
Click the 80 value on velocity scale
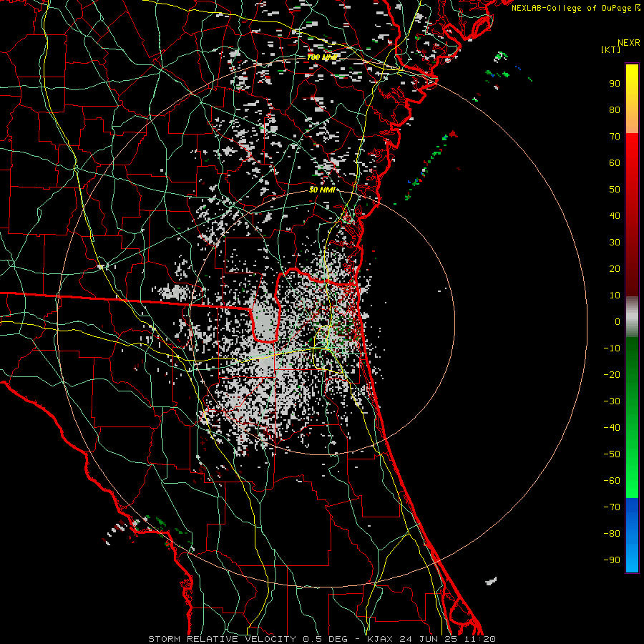tap(615, 110)
